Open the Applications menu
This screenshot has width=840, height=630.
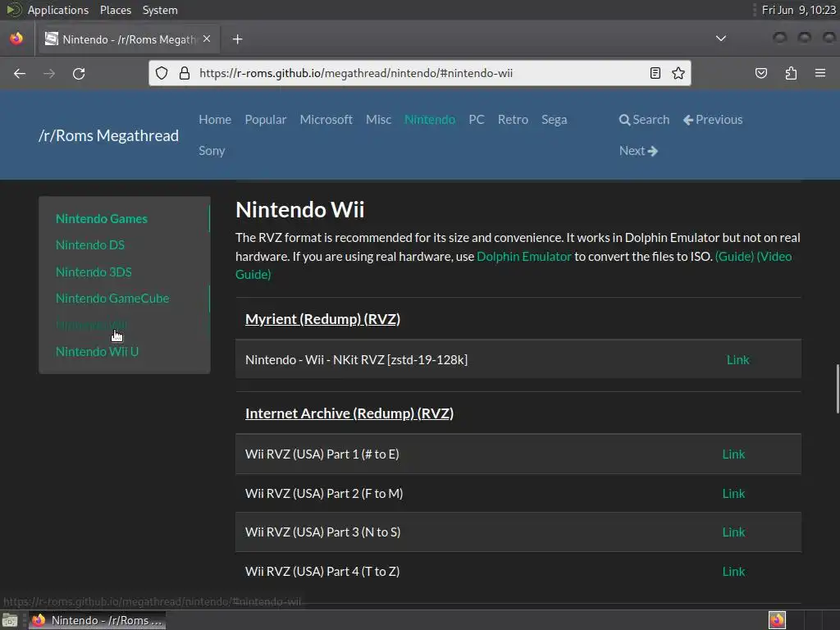(x=58, y=10)
